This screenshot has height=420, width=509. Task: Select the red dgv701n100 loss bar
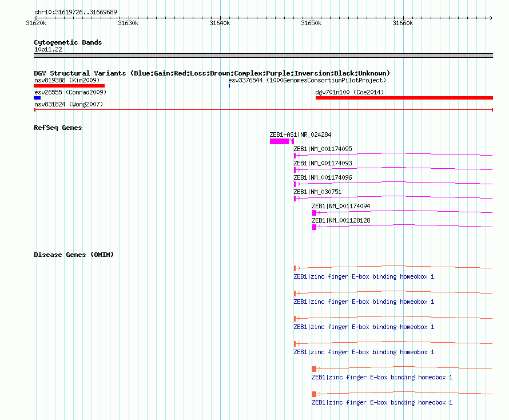404,98
